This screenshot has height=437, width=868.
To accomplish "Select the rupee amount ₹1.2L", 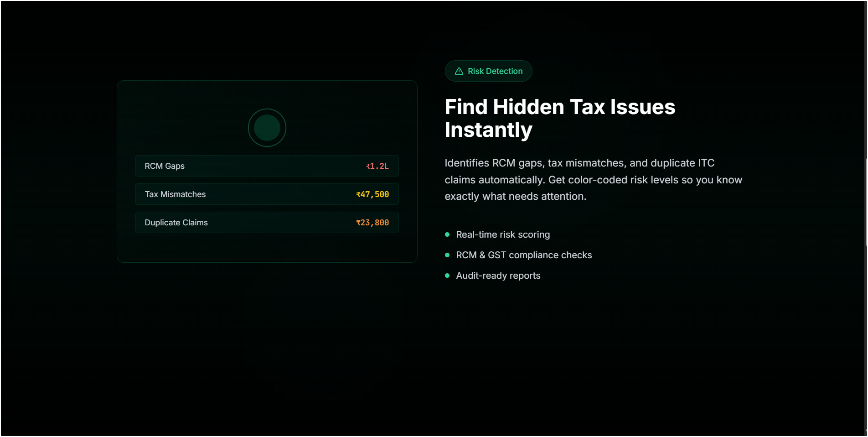I will pos(377,166).
